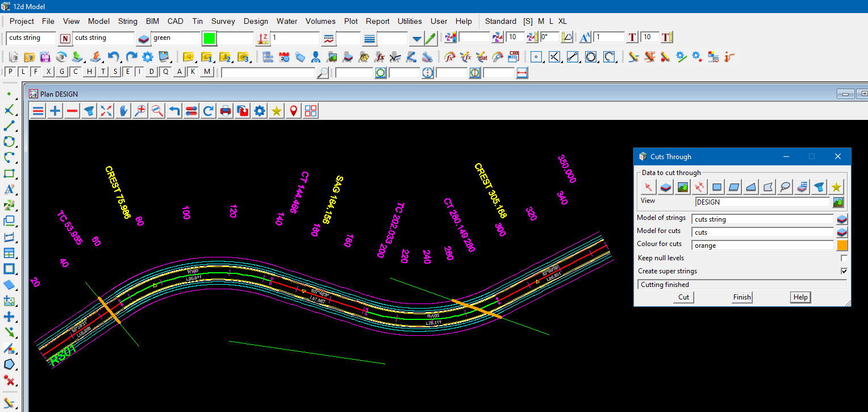Open model list beside Model of strings
Viewport: 868px width, 412px height.
pyautogui.click(x=842, y=219)
